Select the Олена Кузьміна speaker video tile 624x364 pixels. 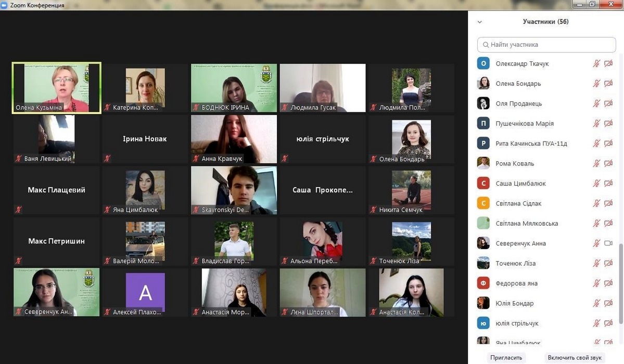coord(57,88)
